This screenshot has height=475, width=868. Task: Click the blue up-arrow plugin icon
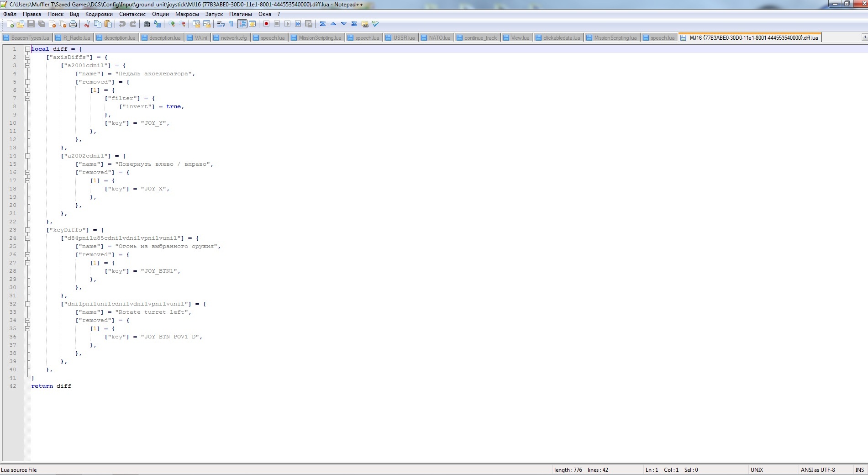pos(333,24)
